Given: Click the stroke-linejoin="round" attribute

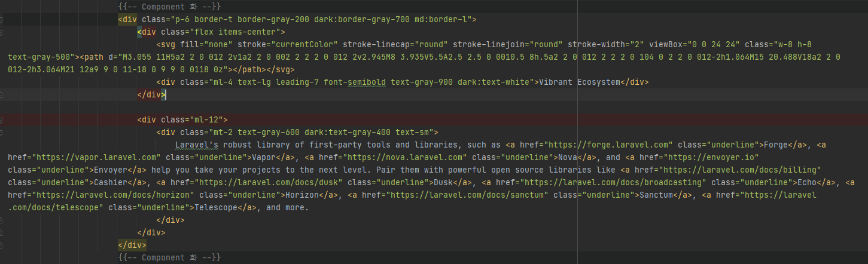Looking at the screenshot, I should (508, 44).
